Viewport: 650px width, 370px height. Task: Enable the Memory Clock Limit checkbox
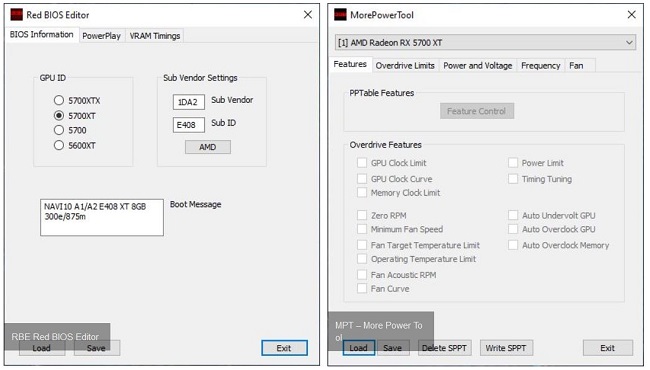pos(362,193)
